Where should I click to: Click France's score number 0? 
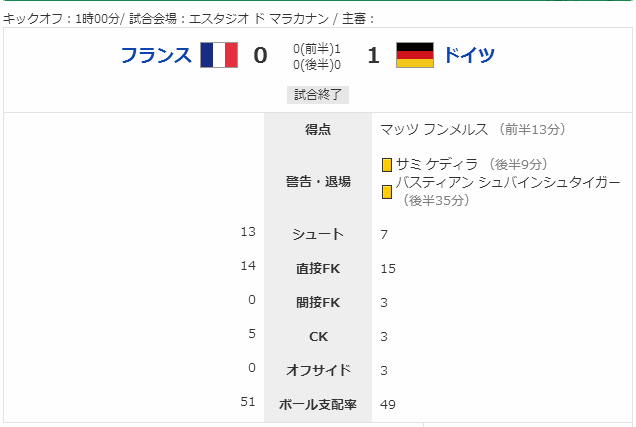click(260, 56)
